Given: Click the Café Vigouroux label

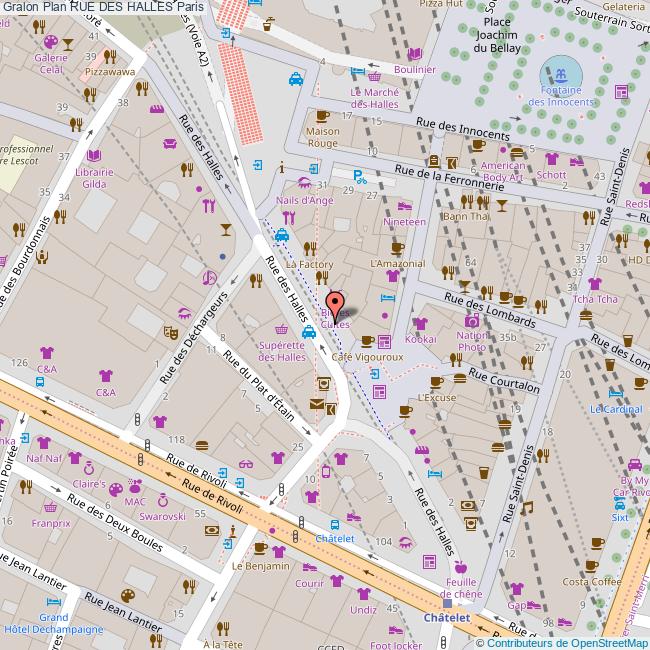Looking at the screenshot, I should pyautogui.click(x=367, y=356).
